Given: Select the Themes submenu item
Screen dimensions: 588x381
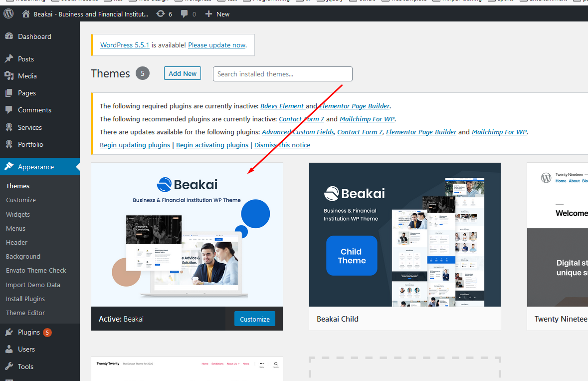Looking at the screenshot, I should tap(17, 186).
